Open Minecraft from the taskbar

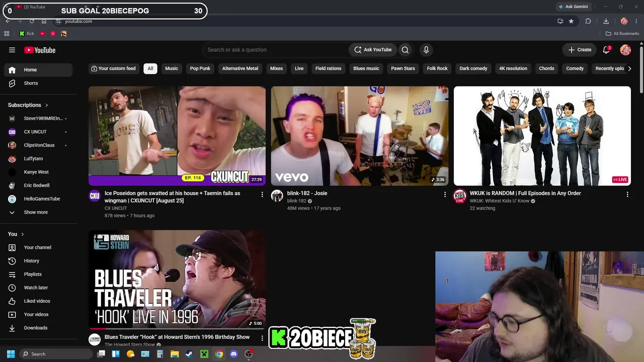click(x=204, y=354)
